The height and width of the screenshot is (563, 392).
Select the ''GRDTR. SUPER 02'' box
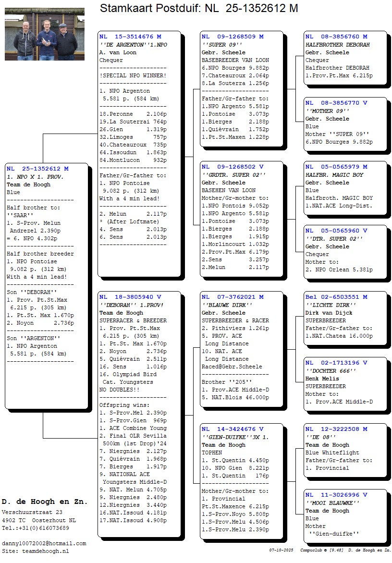[241, 219]
